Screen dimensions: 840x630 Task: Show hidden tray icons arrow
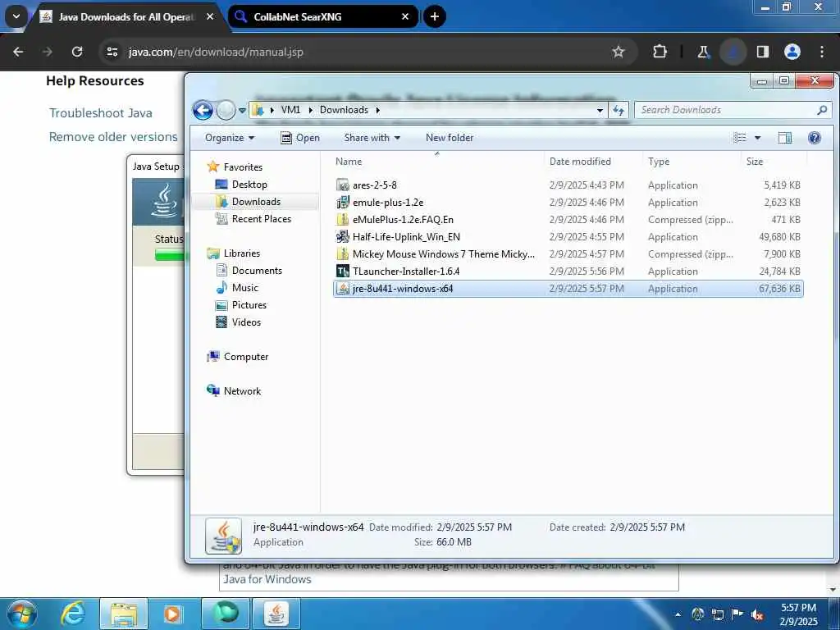click(678, 614)
